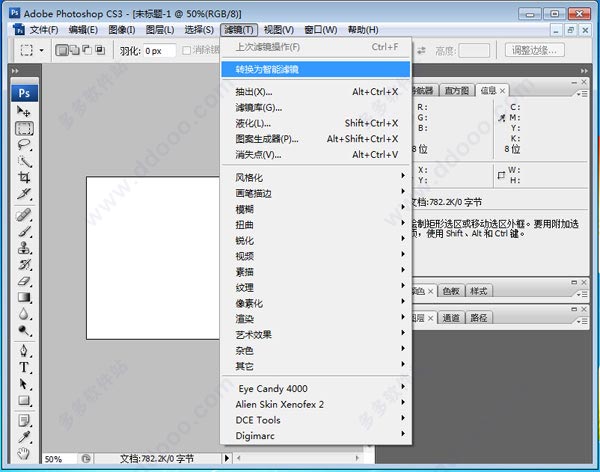Click the 羽化 feather input field
The image size is (600, 472).
point(160,51)
